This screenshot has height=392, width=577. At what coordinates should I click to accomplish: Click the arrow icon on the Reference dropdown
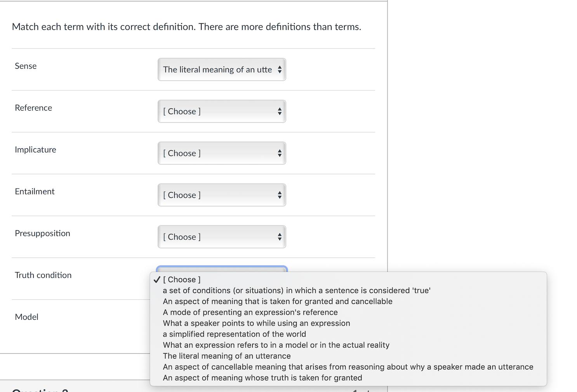click(x=280, y=111)
